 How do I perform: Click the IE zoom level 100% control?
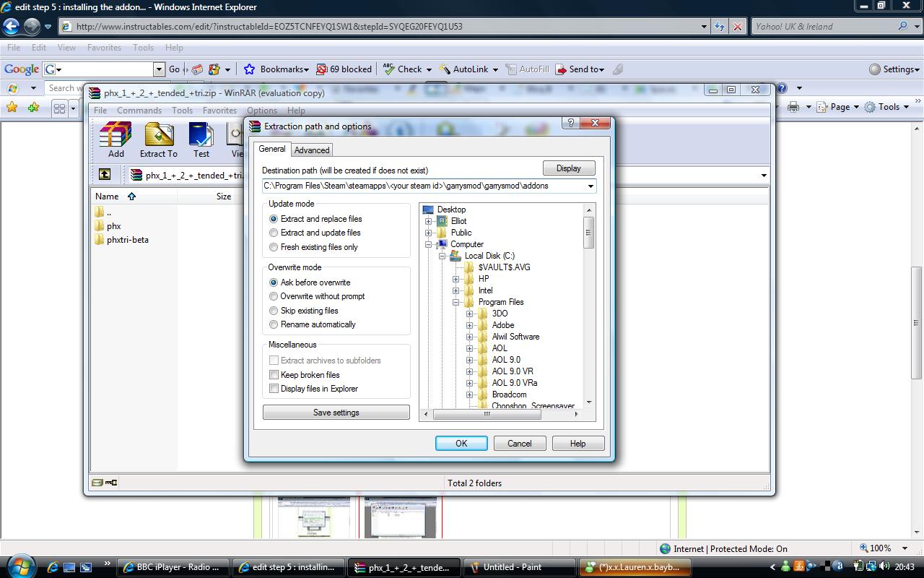tap(884, 548)
